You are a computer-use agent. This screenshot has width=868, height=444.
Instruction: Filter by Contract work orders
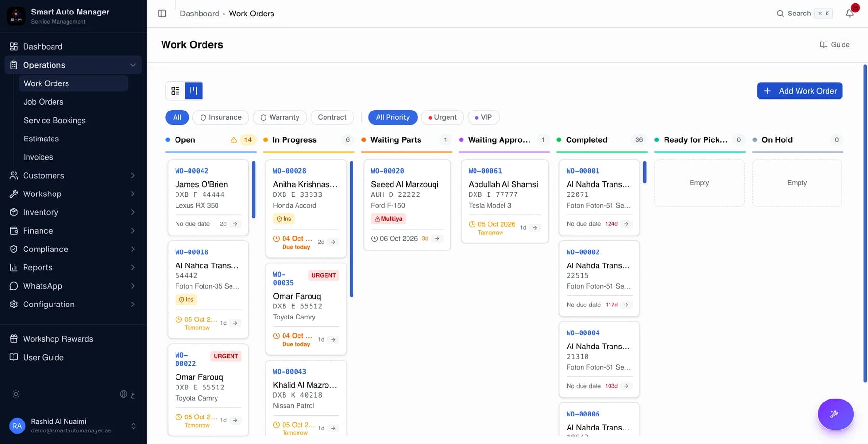pos(332,117)
